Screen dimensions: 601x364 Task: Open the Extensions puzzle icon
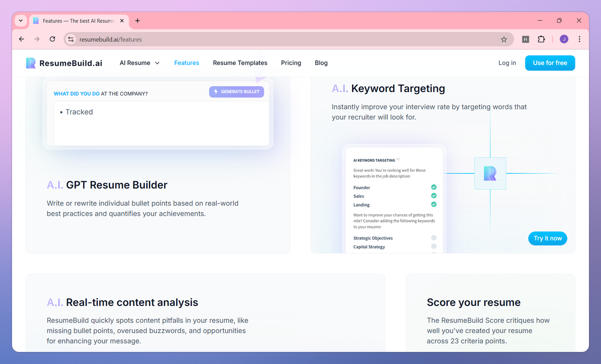tap(541, 39)
